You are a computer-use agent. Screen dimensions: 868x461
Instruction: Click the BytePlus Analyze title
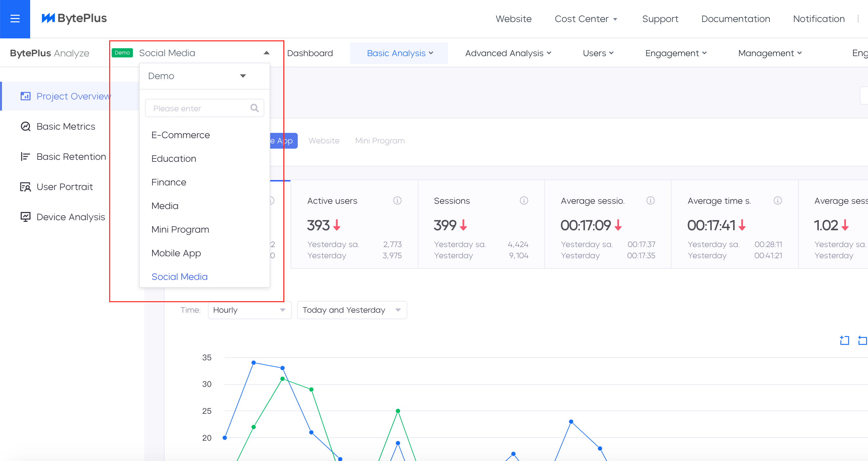(x=50, y=53)
